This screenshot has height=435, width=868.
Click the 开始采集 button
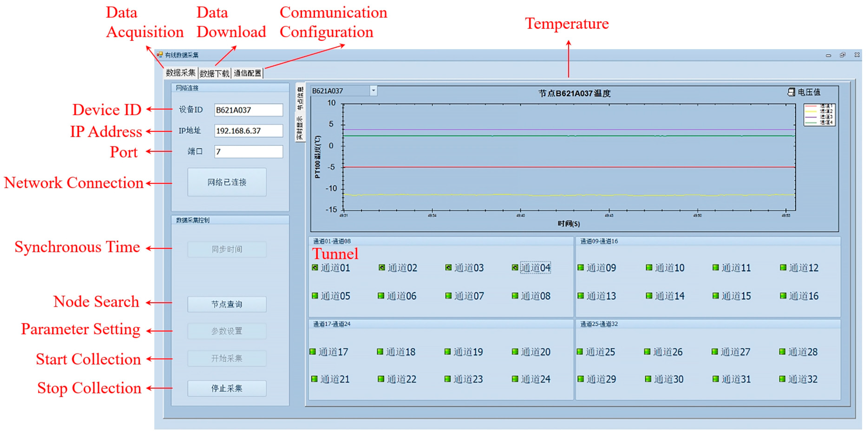click(227, 358)
